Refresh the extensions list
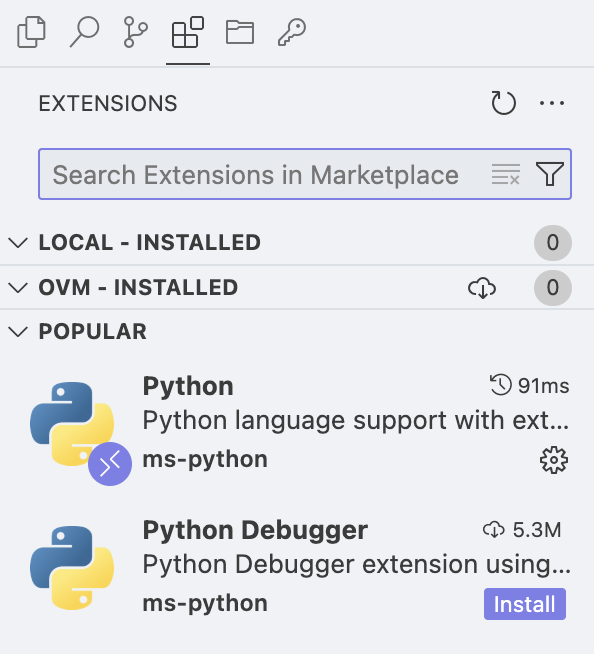The width and height of the screenshot is (594, 654). [x=503, y=103]
